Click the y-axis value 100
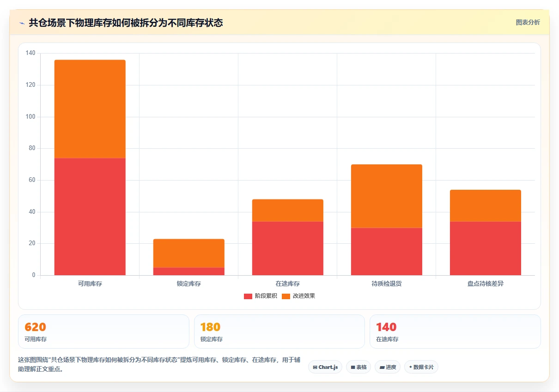559x392 pixels. 30,117
